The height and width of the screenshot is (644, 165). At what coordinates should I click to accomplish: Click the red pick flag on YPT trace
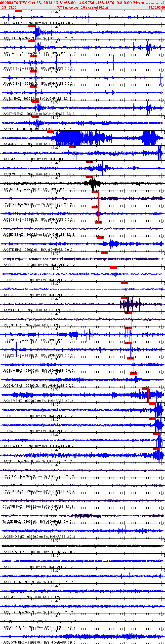coord(156,449)
